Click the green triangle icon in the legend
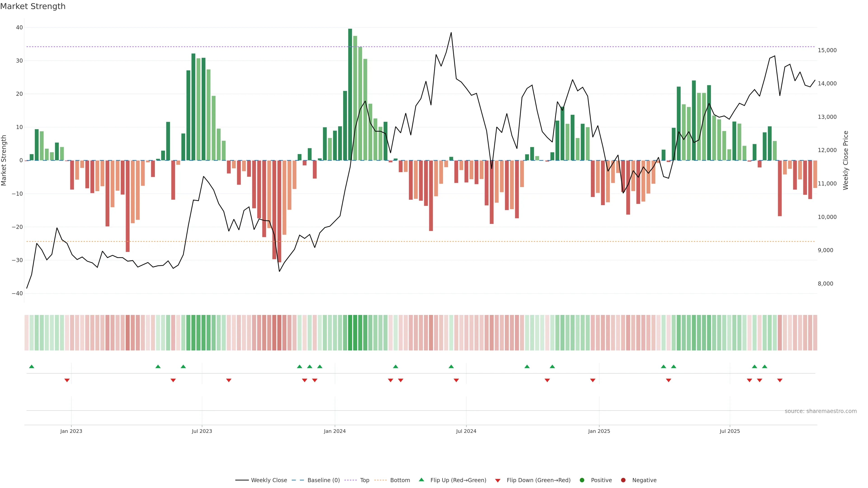Viewport: 868px width, 488px height. coord(421,480)
